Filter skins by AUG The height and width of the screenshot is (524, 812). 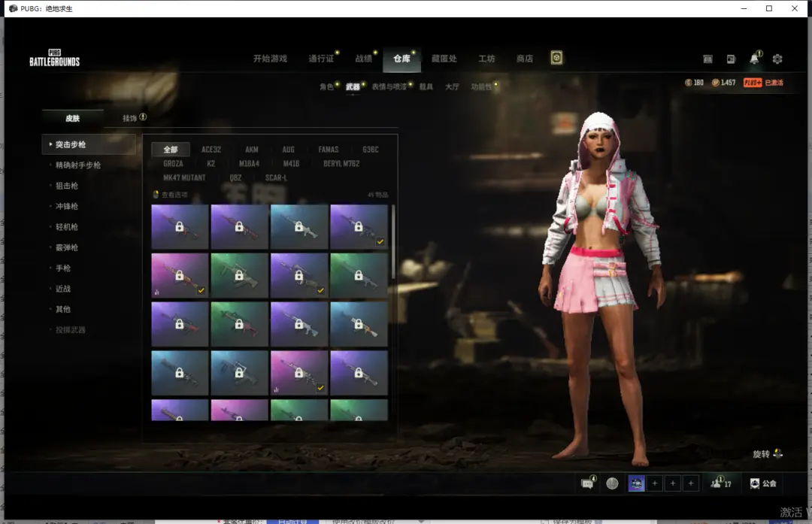pyautogui.click(x=289, y=150)
